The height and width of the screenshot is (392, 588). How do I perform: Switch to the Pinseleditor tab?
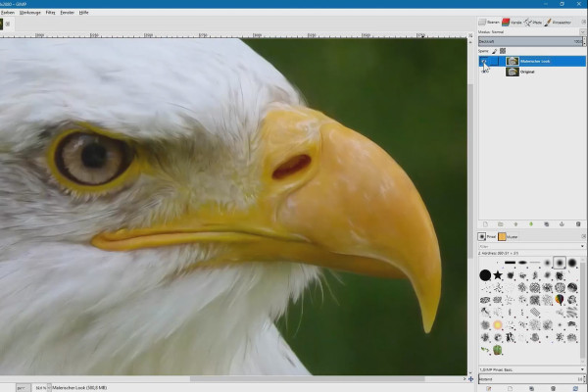pyautogui.click(x=558, y=23)
